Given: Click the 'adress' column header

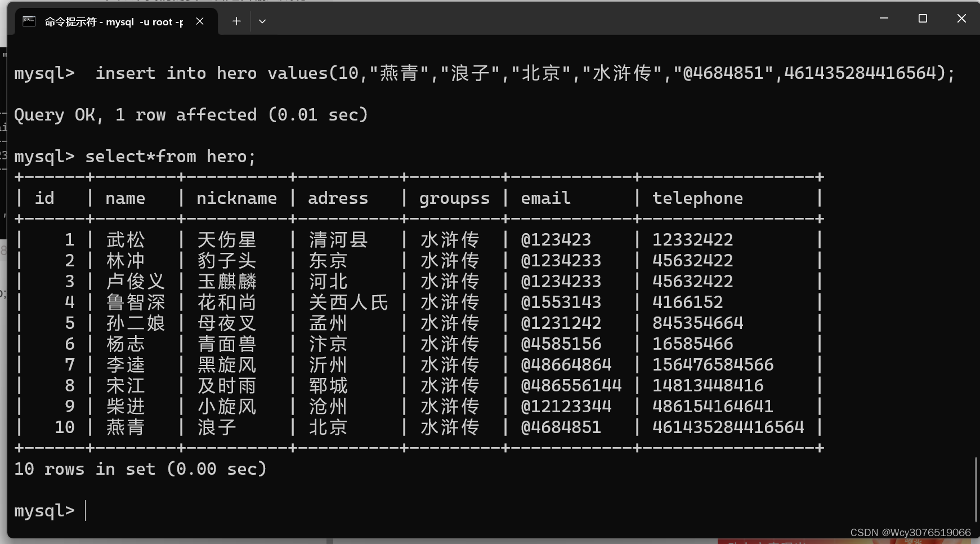Looking at the screenshot, I should 338,198.
